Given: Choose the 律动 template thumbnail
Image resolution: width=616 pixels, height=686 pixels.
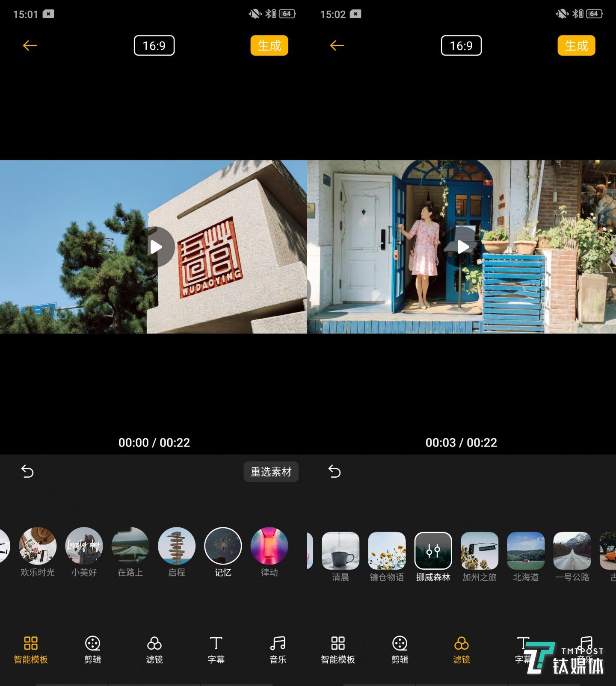Looking at the screenshot, I should 269,546.
